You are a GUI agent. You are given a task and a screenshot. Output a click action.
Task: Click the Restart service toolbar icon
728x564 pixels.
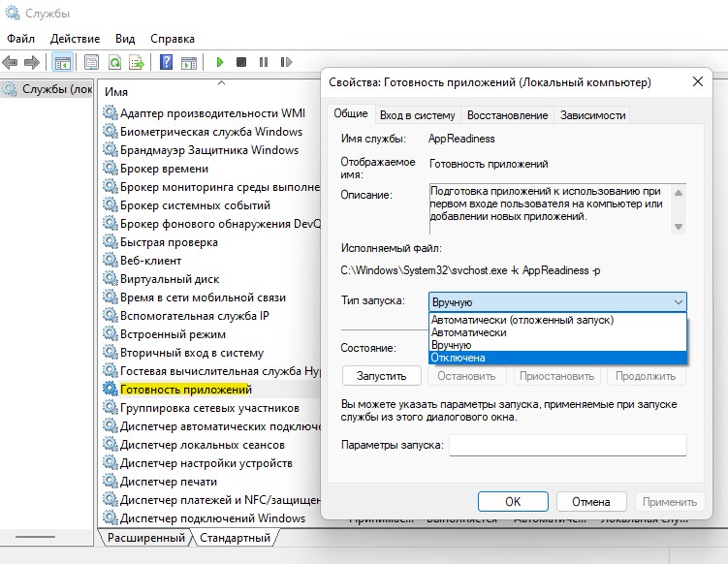tap(286, 62)
